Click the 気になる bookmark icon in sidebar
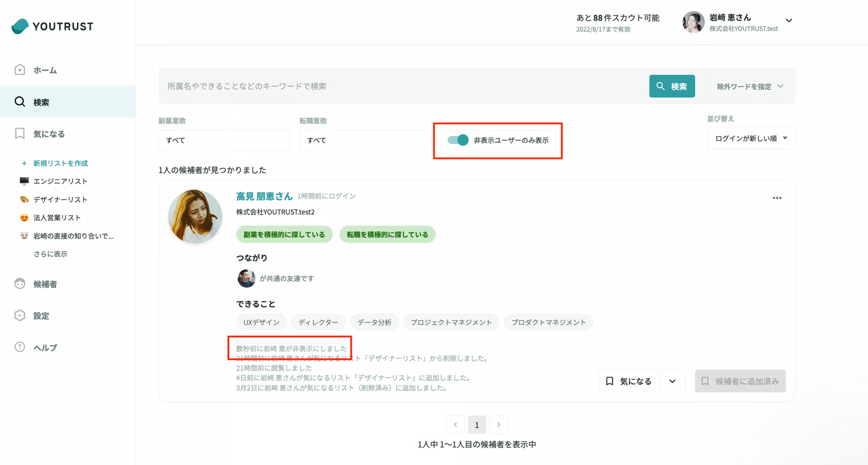 tap(19, 133)
